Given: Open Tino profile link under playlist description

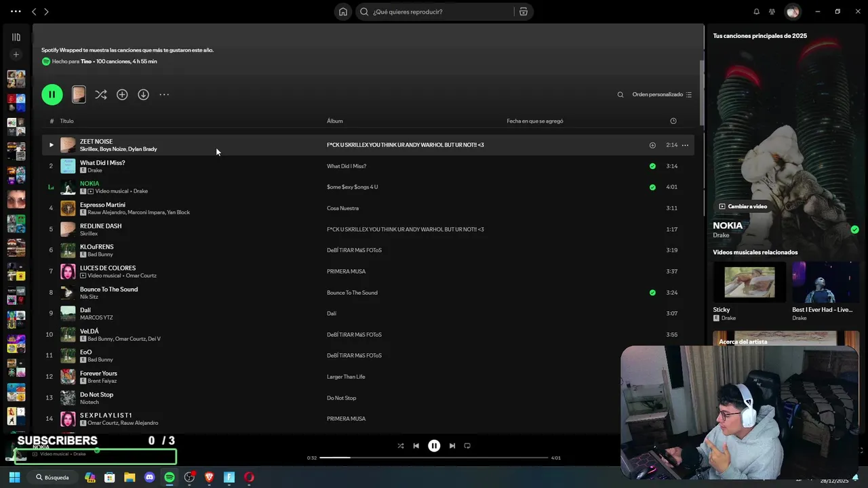Looking at the screenshot, I should point(86,62).
